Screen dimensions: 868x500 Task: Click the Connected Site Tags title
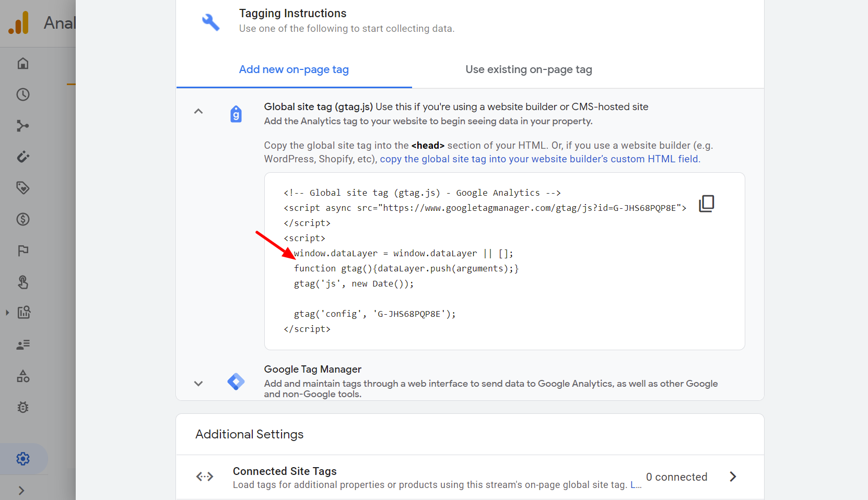pyautogui.click(x=285, y=471)
